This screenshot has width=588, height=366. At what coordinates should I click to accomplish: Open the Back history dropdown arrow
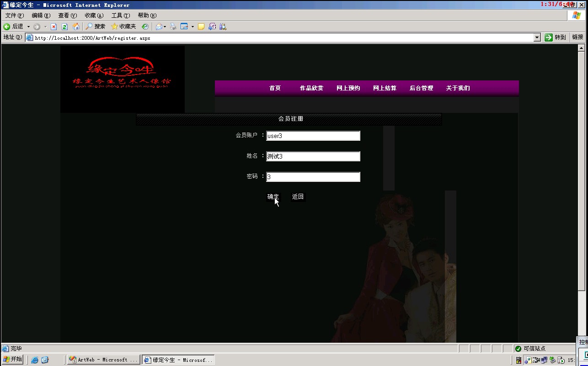[28, 27]
